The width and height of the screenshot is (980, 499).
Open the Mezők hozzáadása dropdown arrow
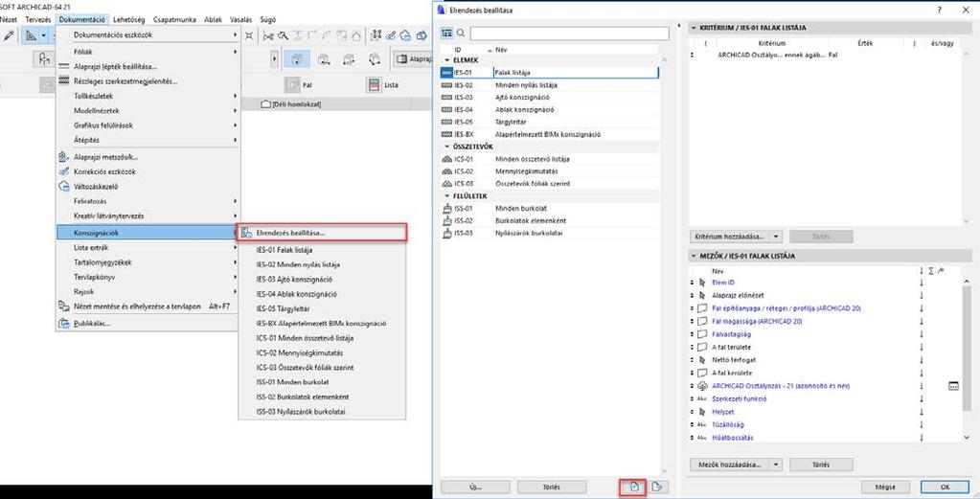pyautogui.click(x=776, y=465)
